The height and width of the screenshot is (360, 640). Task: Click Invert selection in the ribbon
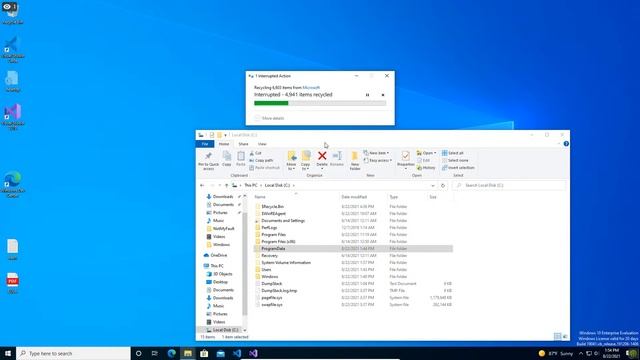[x=458, y=168]
